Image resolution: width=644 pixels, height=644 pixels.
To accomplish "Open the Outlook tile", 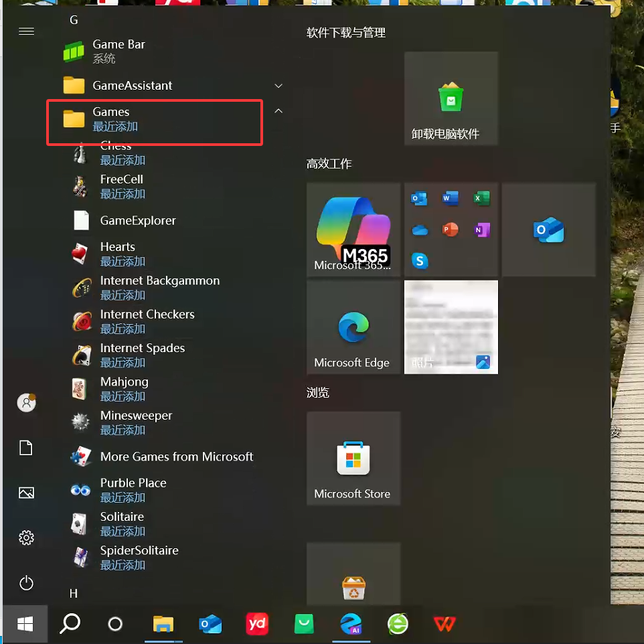I will click(549, 230).
